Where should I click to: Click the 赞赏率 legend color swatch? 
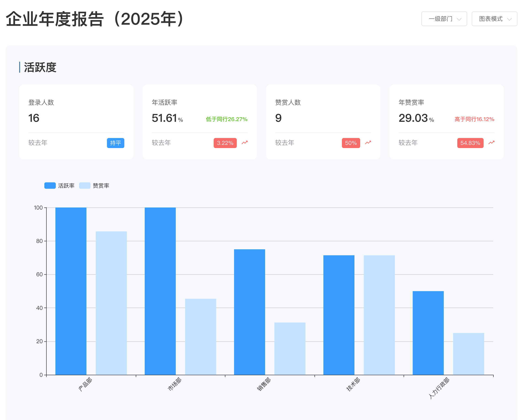pyautogui.click(x=85, y=186)
